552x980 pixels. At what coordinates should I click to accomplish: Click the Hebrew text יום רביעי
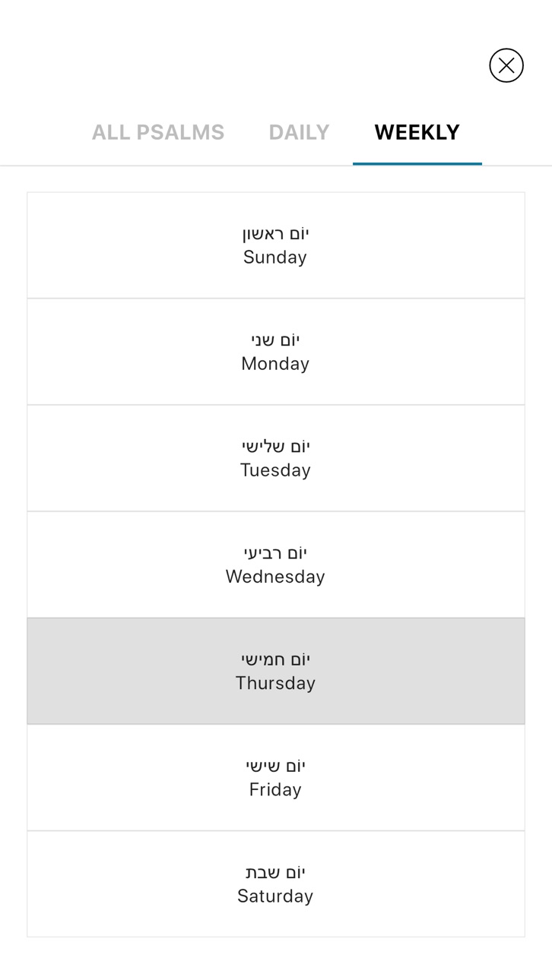pos(275,553)
